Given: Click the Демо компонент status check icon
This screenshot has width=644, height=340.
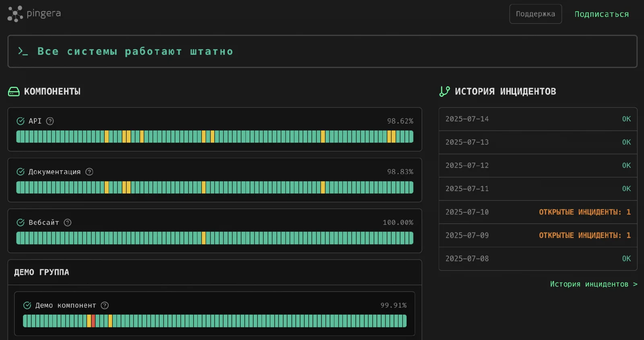Looking at the screenshot, I should coord(27,305).
